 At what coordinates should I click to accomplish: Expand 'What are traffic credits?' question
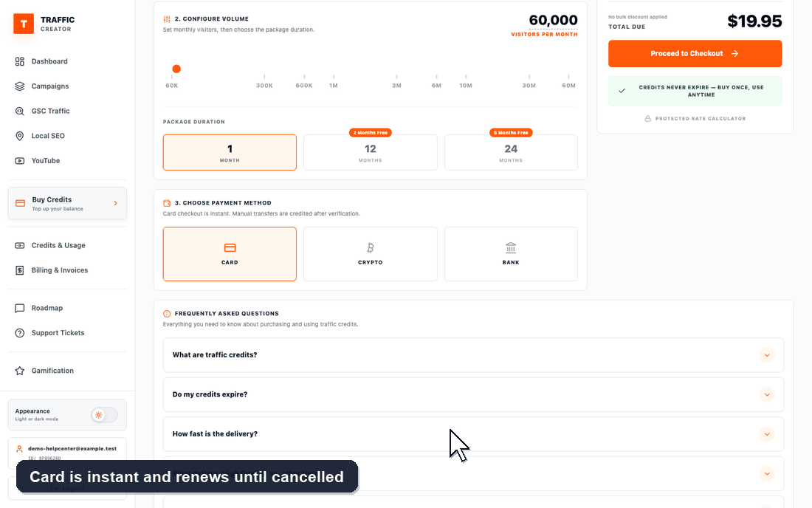click(473, 355)
